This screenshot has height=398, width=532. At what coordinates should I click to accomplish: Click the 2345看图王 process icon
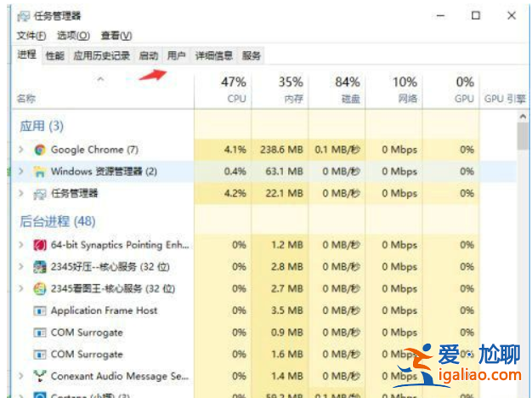pyautogui.click(x=40, y=288)
